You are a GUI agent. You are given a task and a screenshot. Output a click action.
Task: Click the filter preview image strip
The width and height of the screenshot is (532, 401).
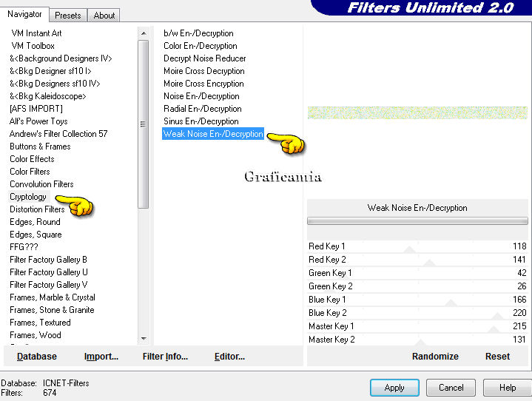pyautogui.click(x=417, y=112)
